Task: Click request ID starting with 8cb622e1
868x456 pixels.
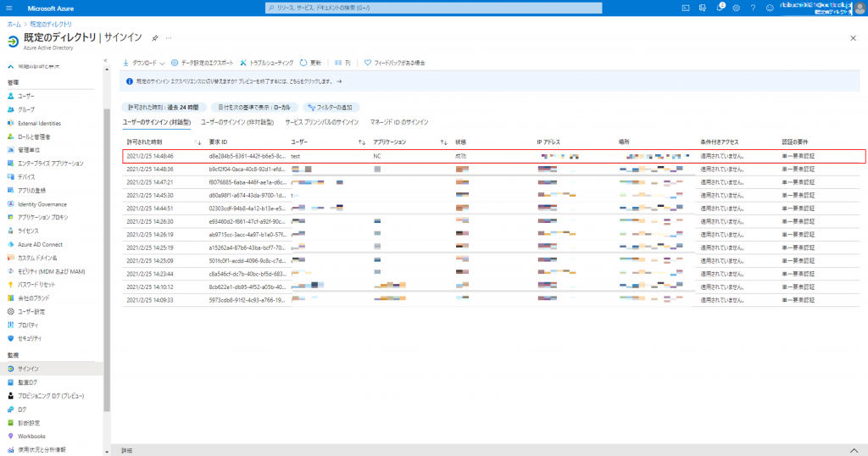Action: (248, 286)
